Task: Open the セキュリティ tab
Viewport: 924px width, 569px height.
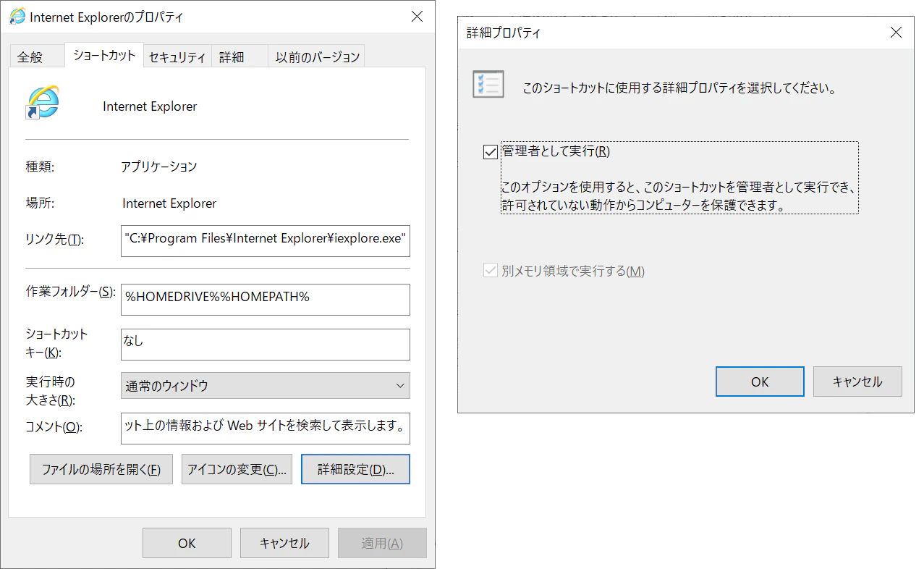Action: tap(177, 57)
